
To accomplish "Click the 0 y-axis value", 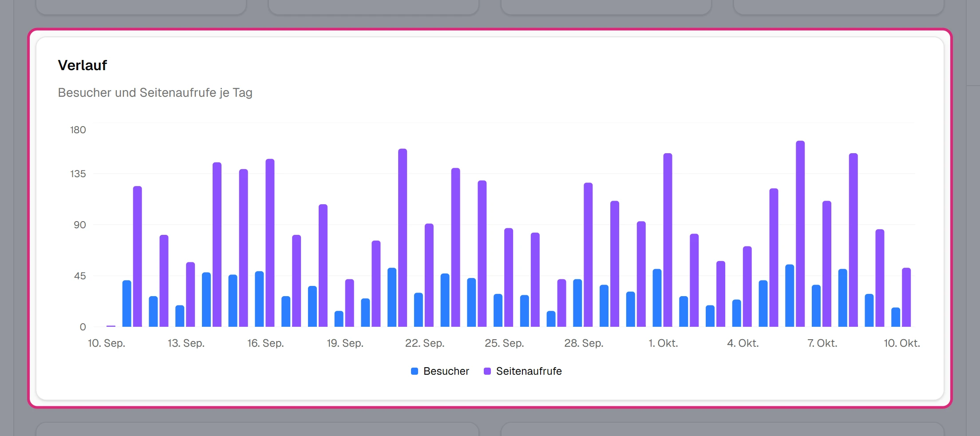I will 83,327.
